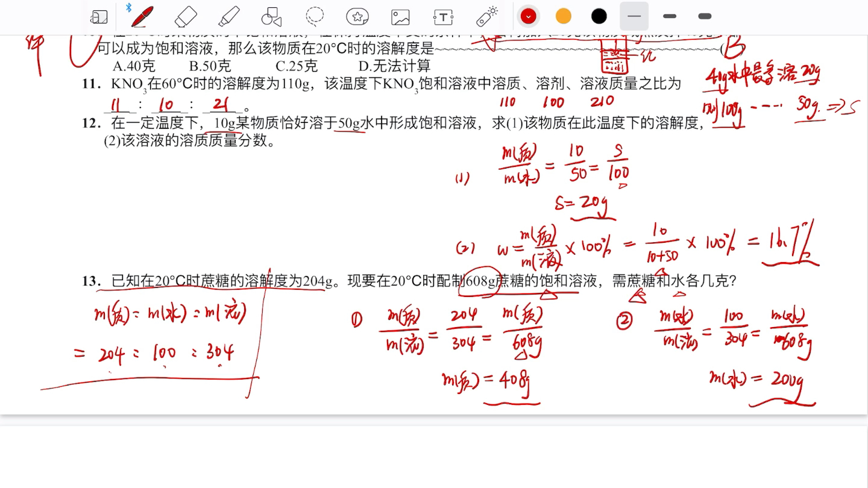Click the Bluetooth stylus indicator
The height and width of the screenshot is (488, 868).
click(128, 7)
